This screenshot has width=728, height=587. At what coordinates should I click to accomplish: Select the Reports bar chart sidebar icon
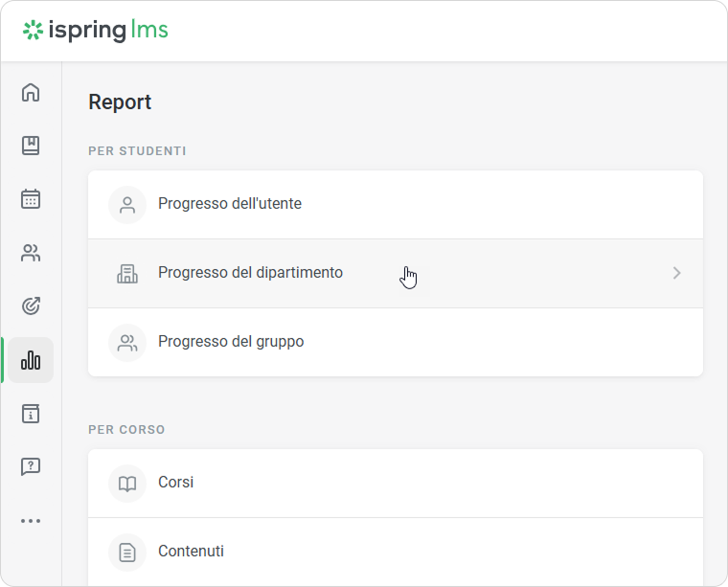[31, 360]
